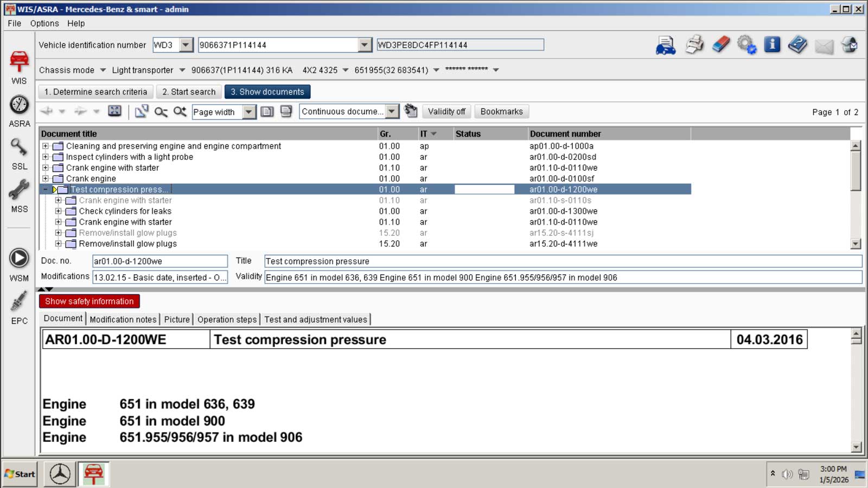Screen dimensions: 868x488
Task: Open the Continuous document view dropdown
Action: click(x=392, y=112)
